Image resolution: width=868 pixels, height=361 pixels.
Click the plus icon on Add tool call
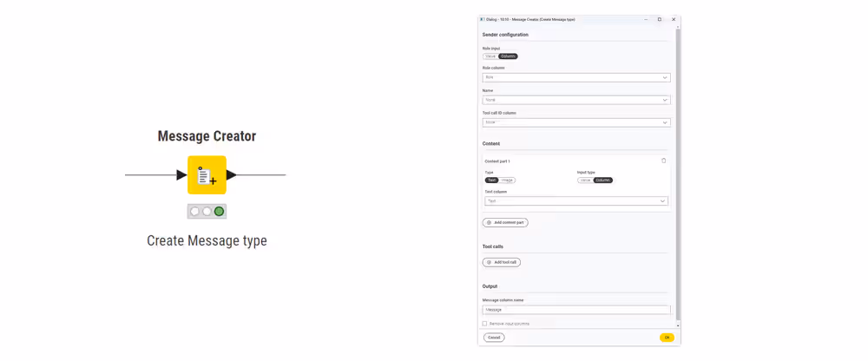489,262
